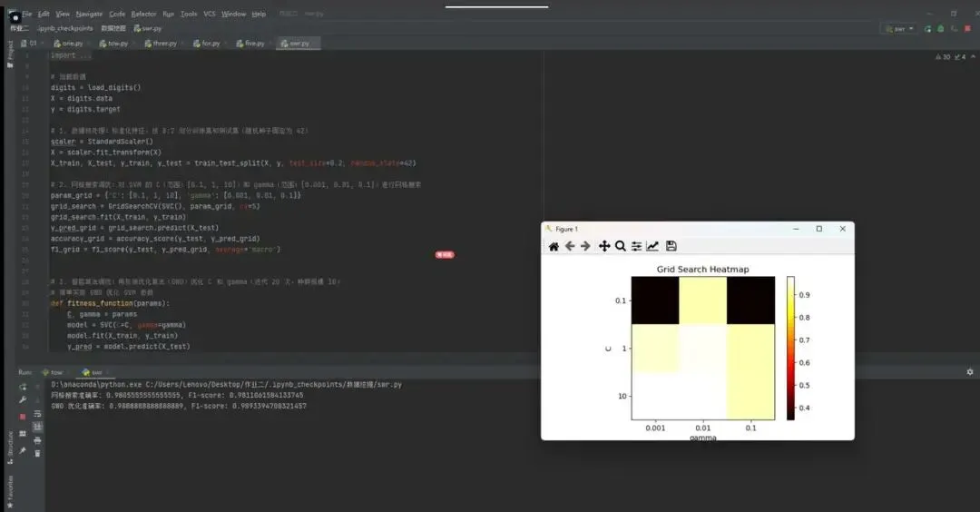Open the View menu
980x512 pixels.
(63, 14)
